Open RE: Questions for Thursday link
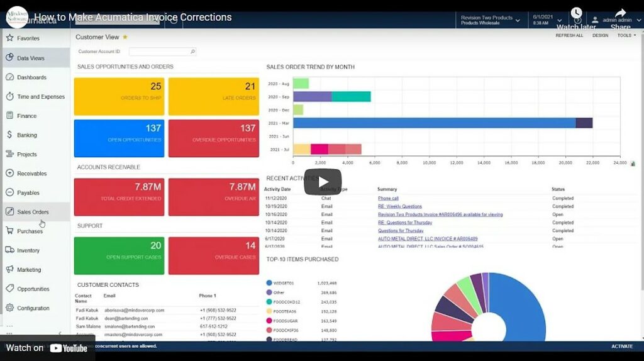The height and width of the screenshot is (361, 644). point(405,223)
